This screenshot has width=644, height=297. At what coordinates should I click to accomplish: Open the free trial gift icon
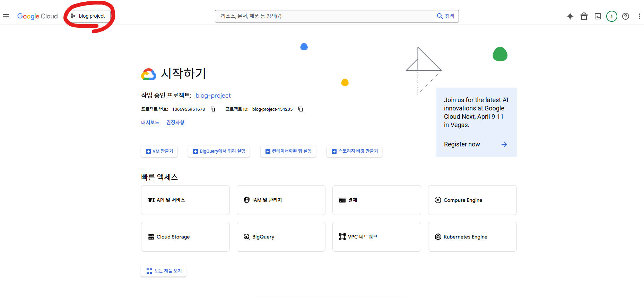[x=584, y=16]
